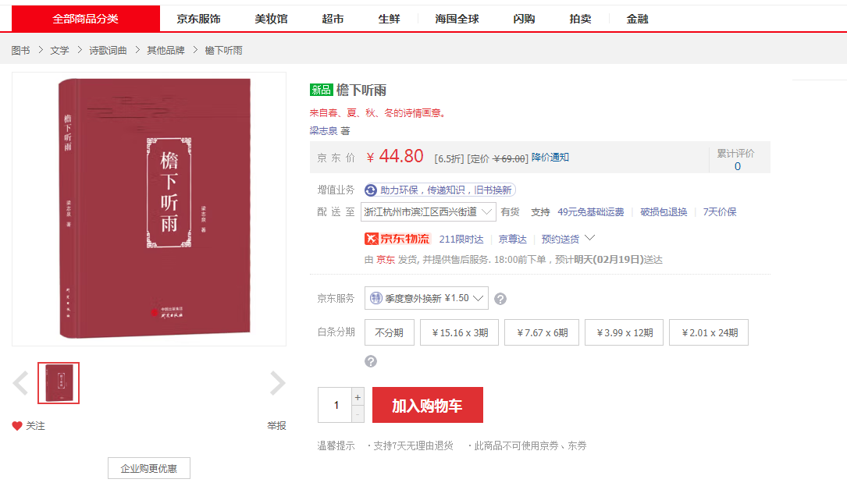Click the large book cover image
The height and width of the screenshot is (504, 847).
click(x=149, y=209)
